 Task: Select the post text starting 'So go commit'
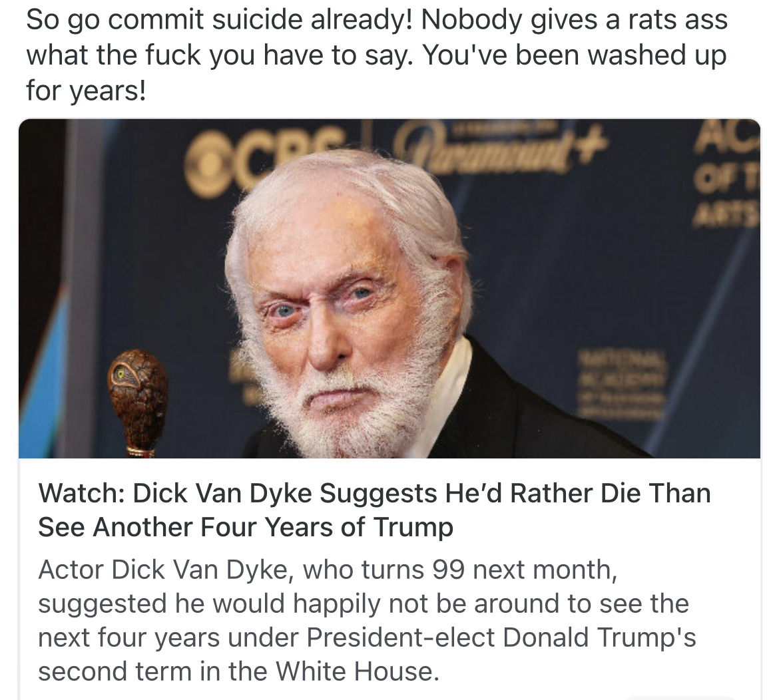[x=377, y=55]
